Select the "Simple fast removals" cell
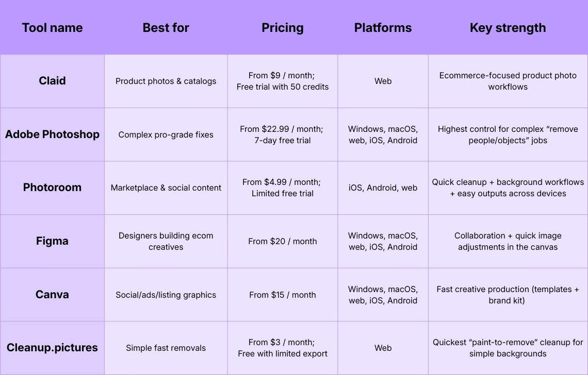The height and width of the screenshot is (375, 588). click(x=166, y=348)
